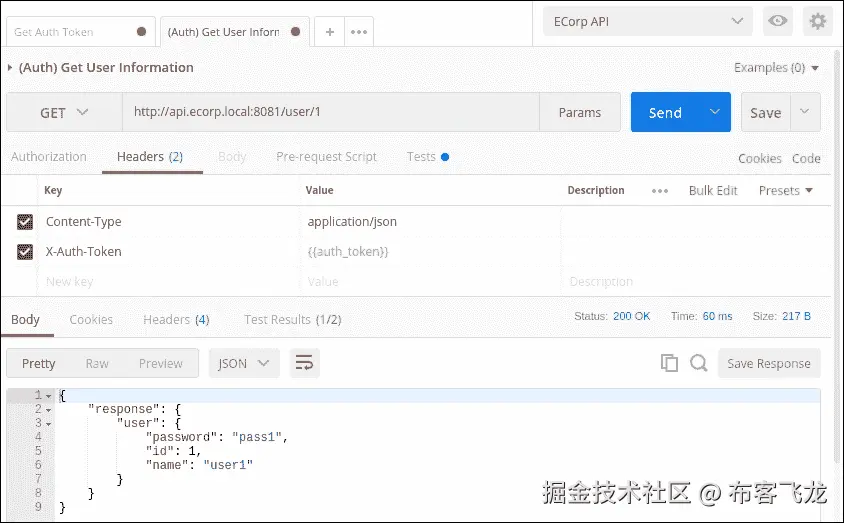This screenshot has height=523, width=844.
Task: Open Bulk Edit for headers
Action: click(x=713, y=190)
